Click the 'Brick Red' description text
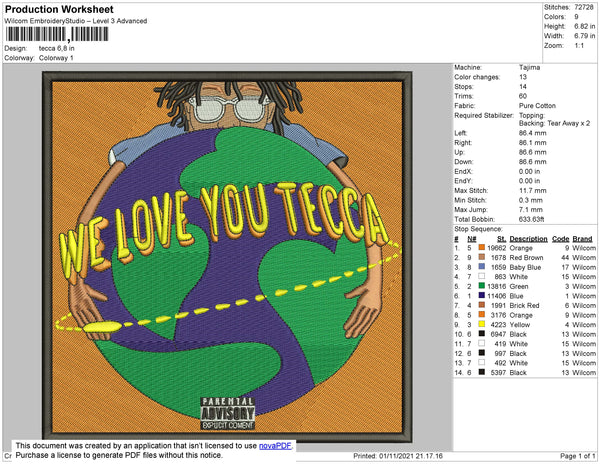Image resolution: width=600 pixels, height=464 pixels. pyautogui.click(x=525, y=305)
